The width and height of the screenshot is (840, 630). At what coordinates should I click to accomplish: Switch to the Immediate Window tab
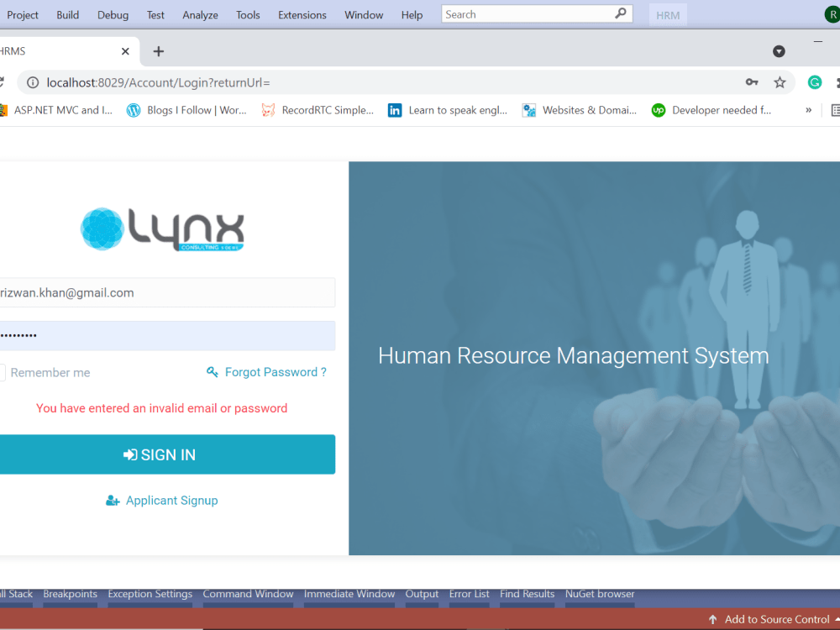349,594
